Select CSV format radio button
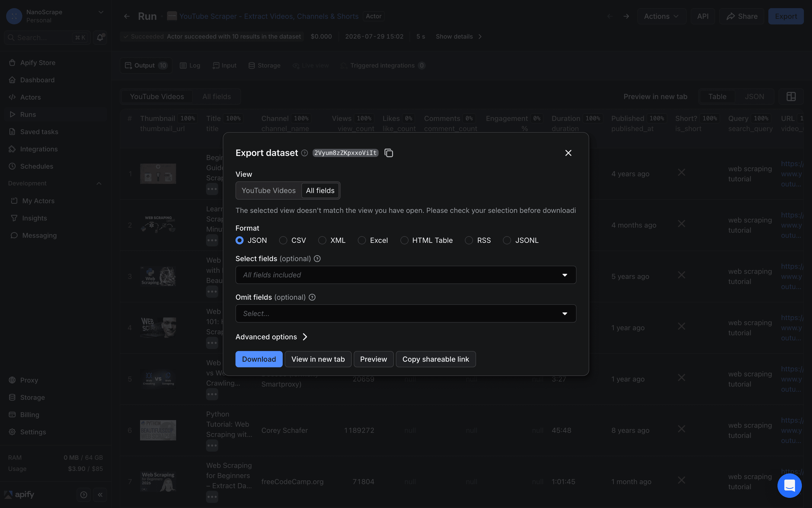This screenshot has height=508, width=812. (x=283, y=240)
